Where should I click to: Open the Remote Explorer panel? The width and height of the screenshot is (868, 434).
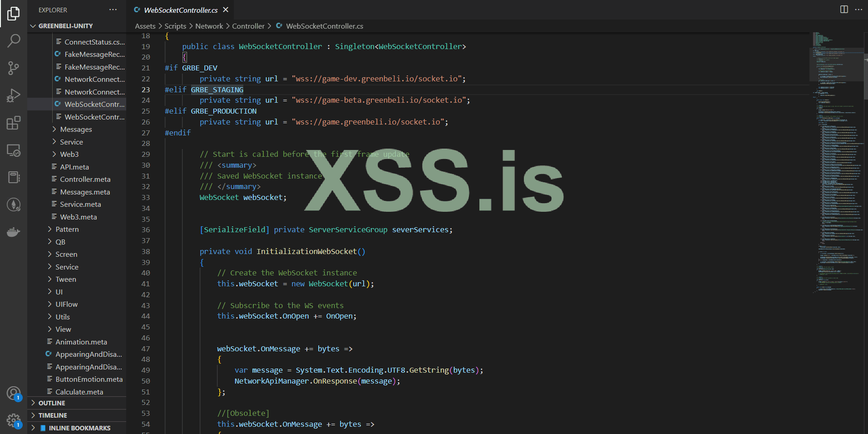pyautogui.click(x=14, y=150)
